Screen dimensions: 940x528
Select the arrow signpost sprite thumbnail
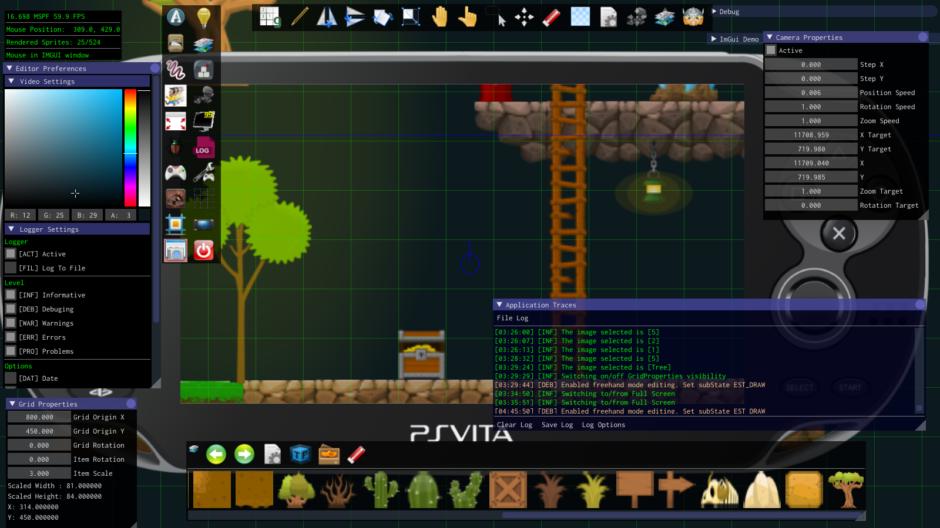(x=677, y=490)
